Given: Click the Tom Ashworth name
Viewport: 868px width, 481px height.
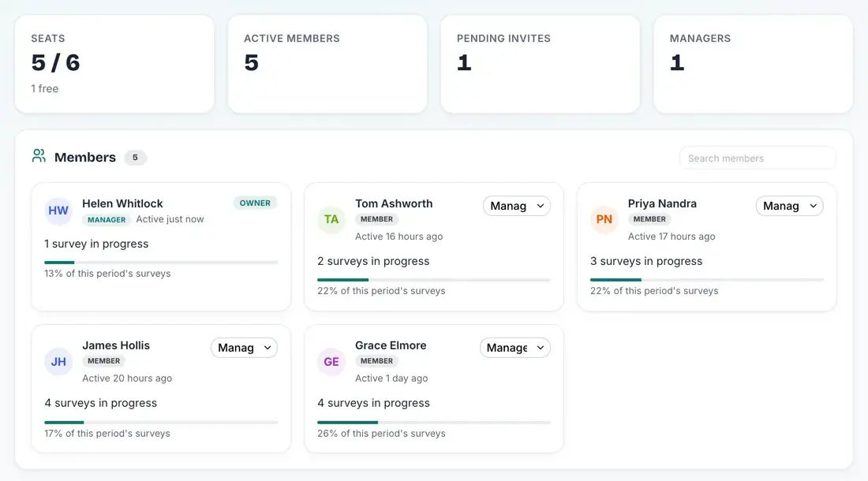Looking at the screenshot, I should click(x=394, y=203).
